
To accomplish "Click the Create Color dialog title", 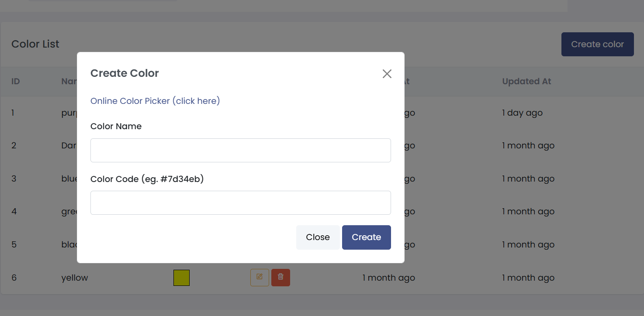I will coord(125,73).
